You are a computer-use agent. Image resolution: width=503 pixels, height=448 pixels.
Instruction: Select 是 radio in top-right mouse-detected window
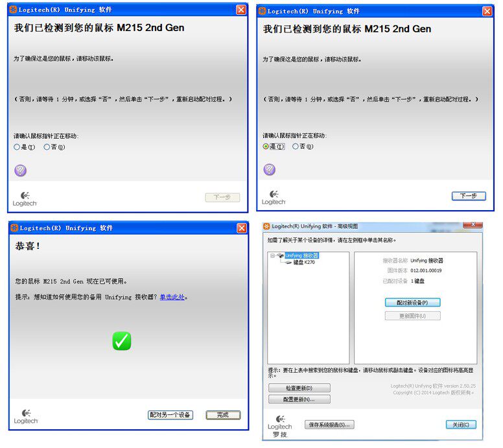pyautogui.click(x=266, y=147)
